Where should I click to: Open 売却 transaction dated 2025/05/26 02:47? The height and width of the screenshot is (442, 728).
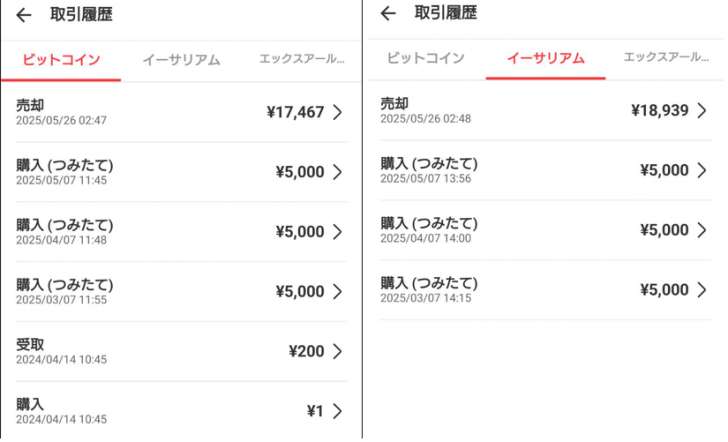click(181, 112)
